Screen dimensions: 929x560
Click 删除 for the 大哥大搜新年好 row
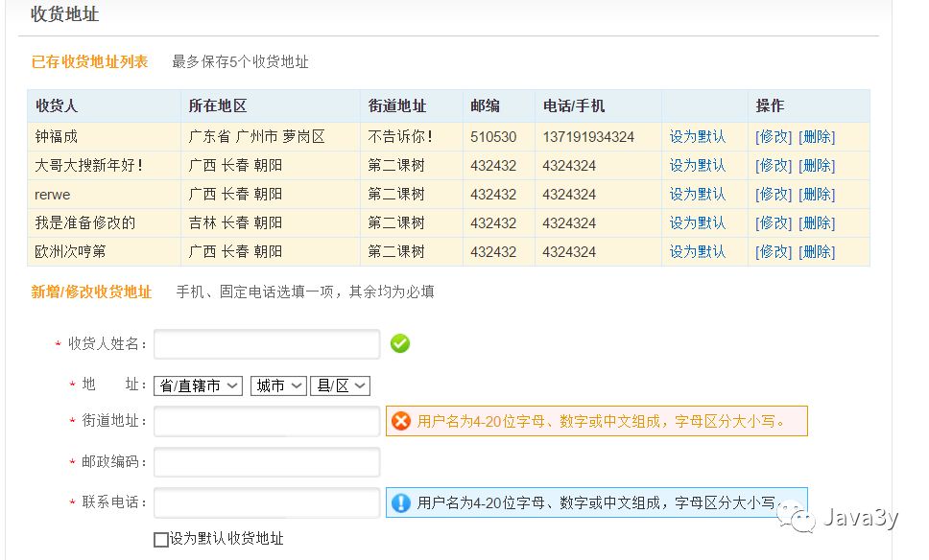(x=817, y=166)
